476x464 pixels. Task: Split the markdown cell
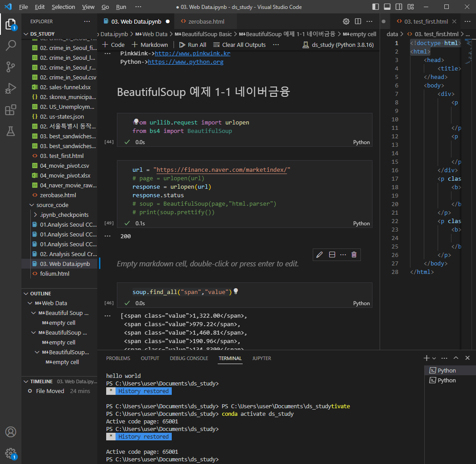pos(332,254)
